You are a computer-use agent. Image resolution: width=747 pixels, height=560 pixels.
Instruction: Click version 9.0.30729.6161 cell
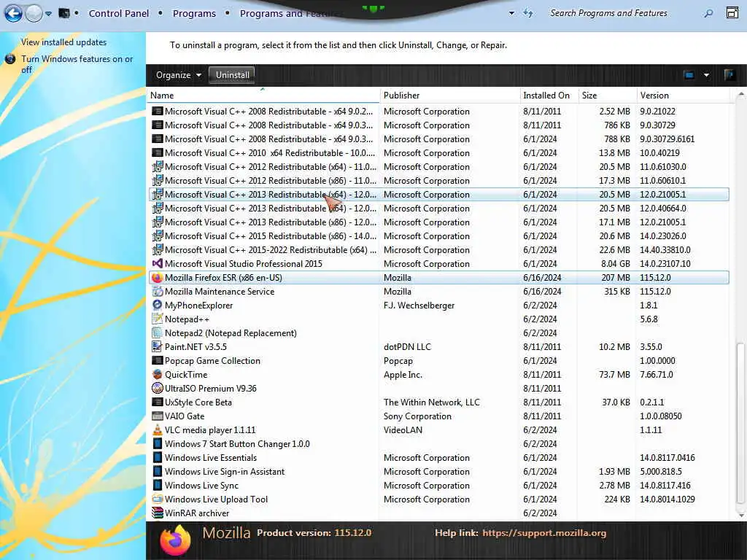coord(667,139)
